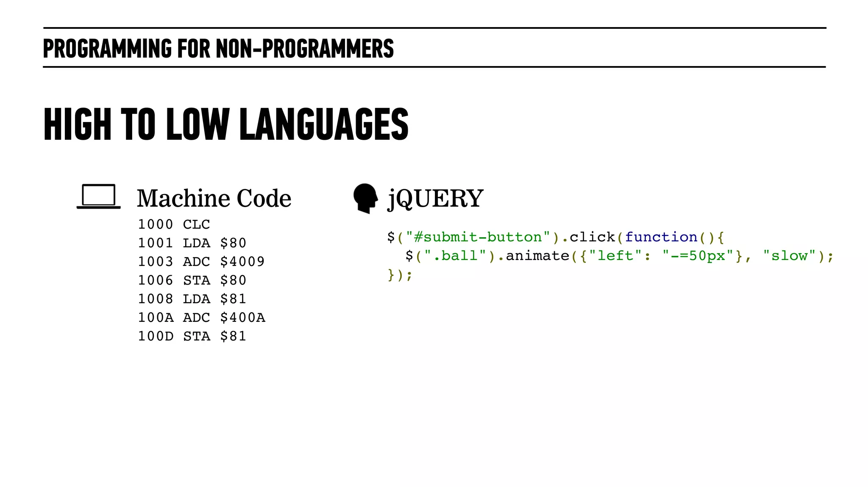Click the line '1006 STA $80'
The height and width of the screenshot is (487, 868).
coord(192,280)
